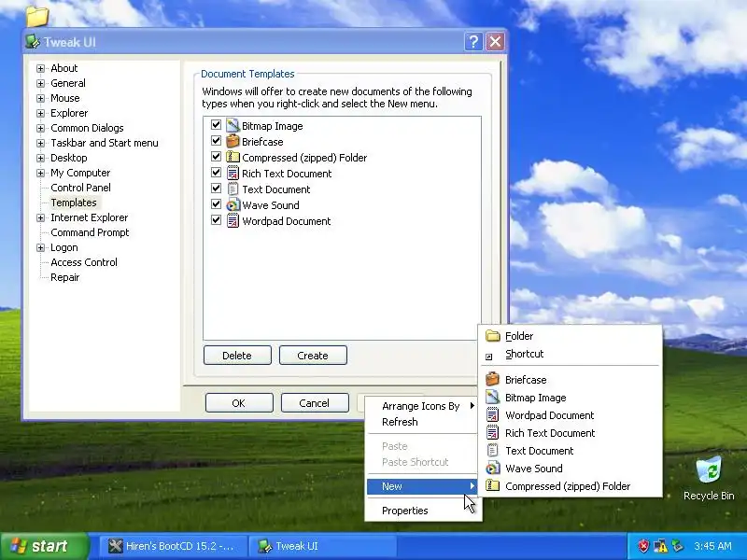Viewport: 747px width, 560px height.
Task: Select Templates in the tree
Action: click(74, 203)
